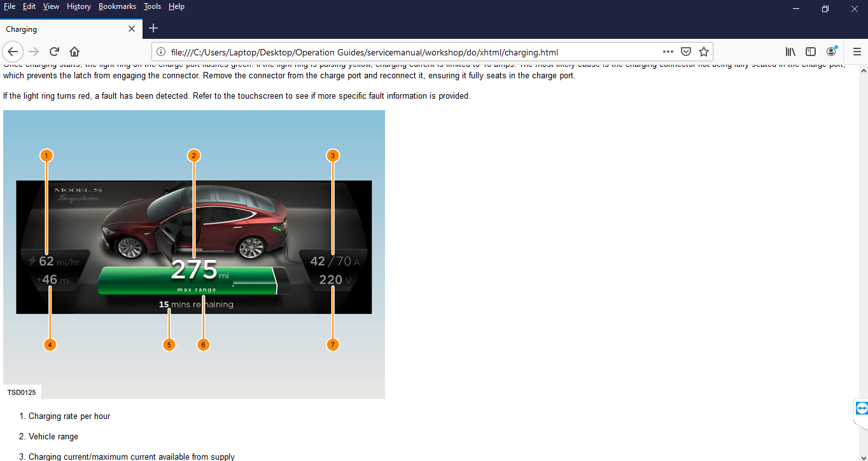Open the History menu
The width and height of the screenshot is (868, 461).
pos(78,6)
